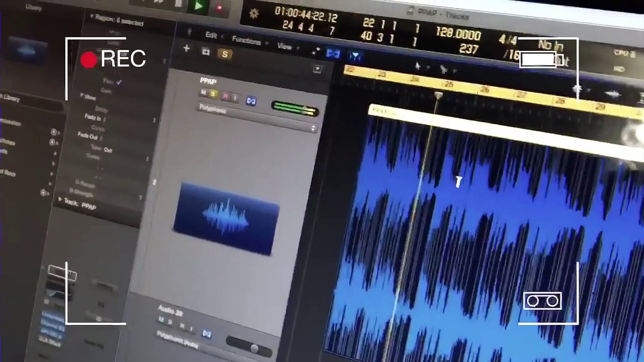Toggle the global Solo S button

[x=224, y=54]
